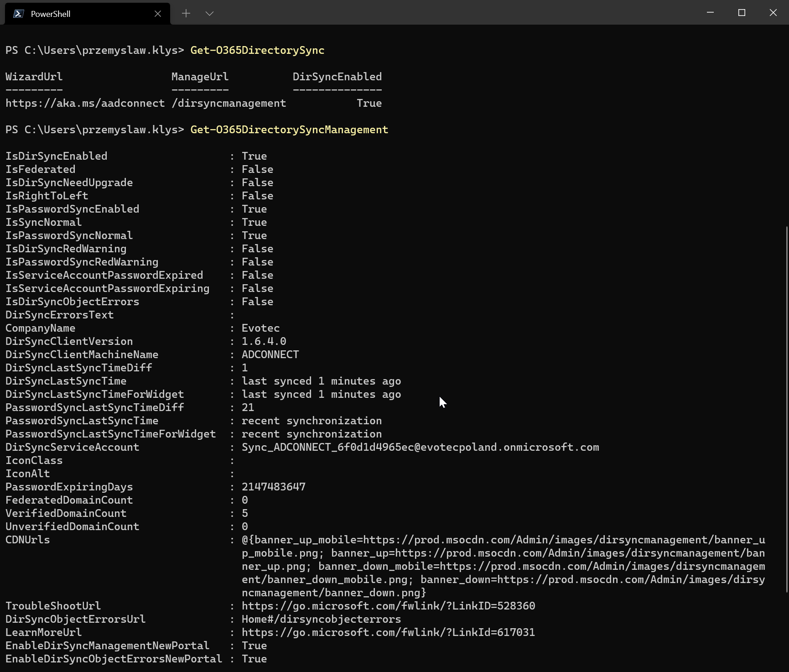Viewport: 789px width, 672px height.
Task: Open the LearnMoreUrl LinkId=617031 link
Action: coord(388,632)
